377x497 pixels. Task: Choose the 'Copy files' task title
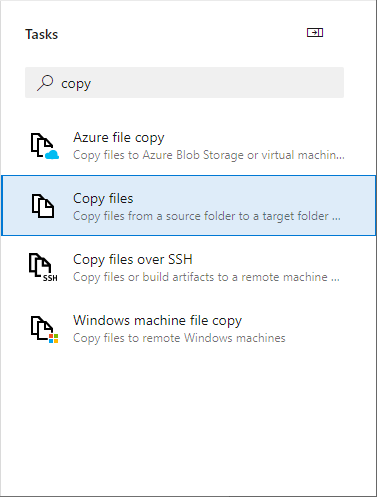coord(103,199)
